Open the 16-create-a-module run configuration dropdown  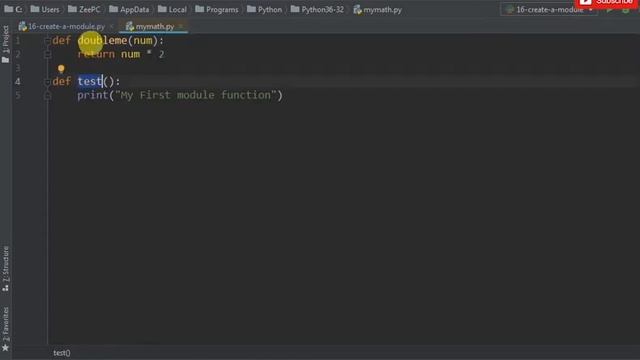coord(549,9)
